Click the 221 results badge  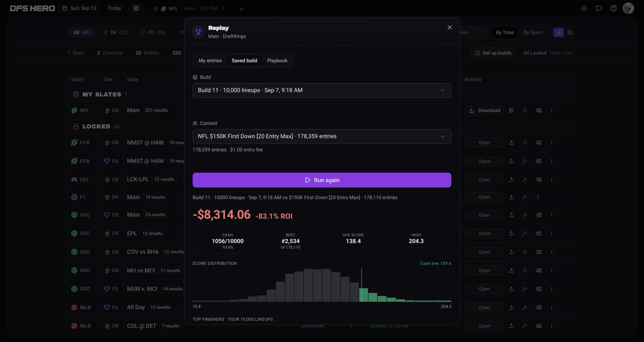tap(156, 110)
